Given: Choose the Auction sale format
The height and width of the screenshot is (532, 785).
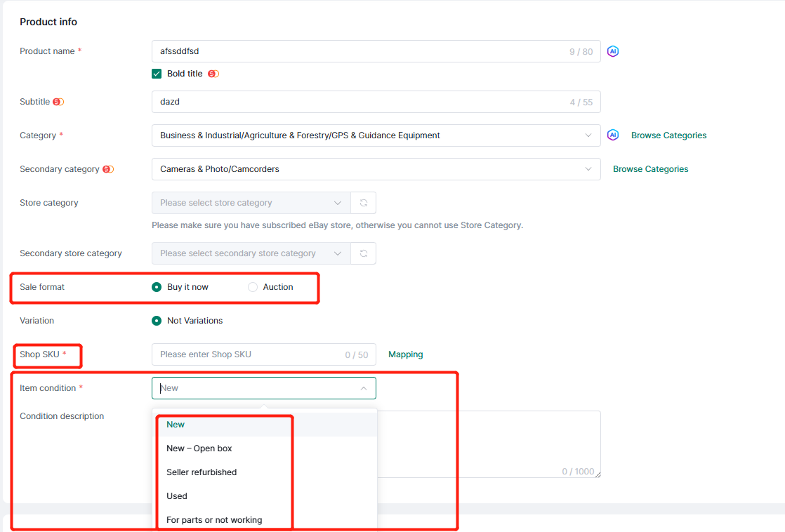Looking at the screenshot, I should [253, 287].
